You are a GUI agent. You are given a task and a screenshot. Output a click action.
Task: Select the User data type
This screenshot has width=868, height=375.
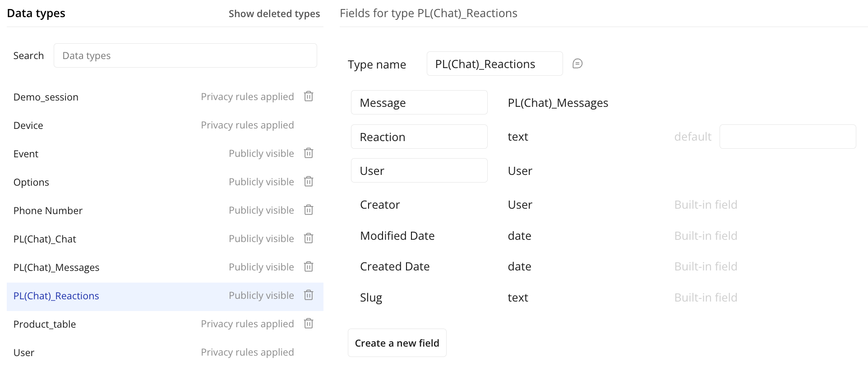pos(24,352)
